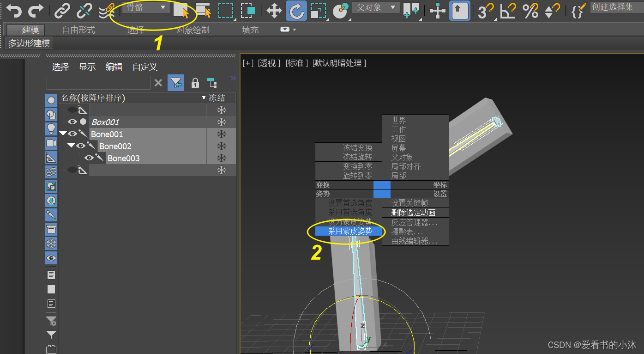Click the [透视] viewport label
The height and width of the screenshot is (354, 644).
click(x=269, y=63)
